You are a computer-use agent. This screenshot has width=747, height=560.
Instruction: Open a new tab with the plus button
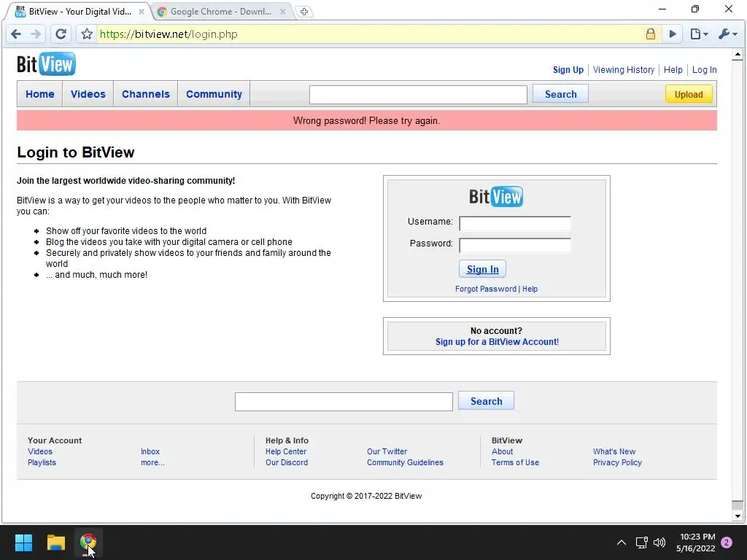[x=304, y=12]
